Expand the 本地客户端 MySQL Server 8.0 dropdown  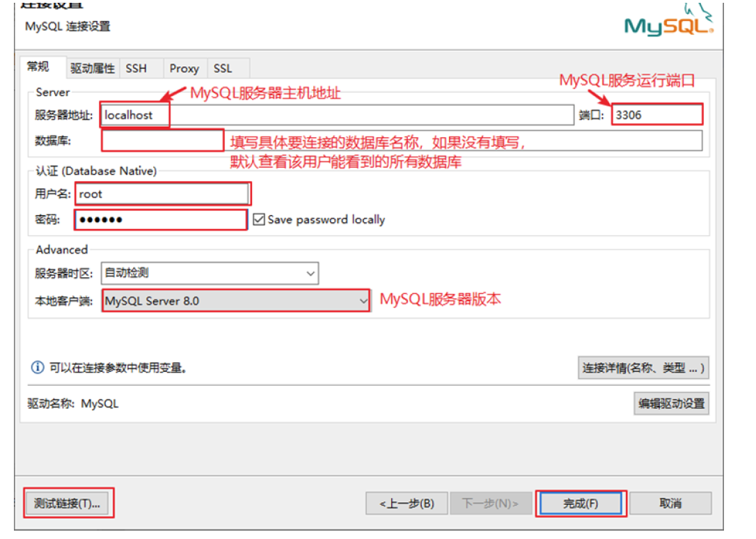pyautogui.click(x=236, y=301)
